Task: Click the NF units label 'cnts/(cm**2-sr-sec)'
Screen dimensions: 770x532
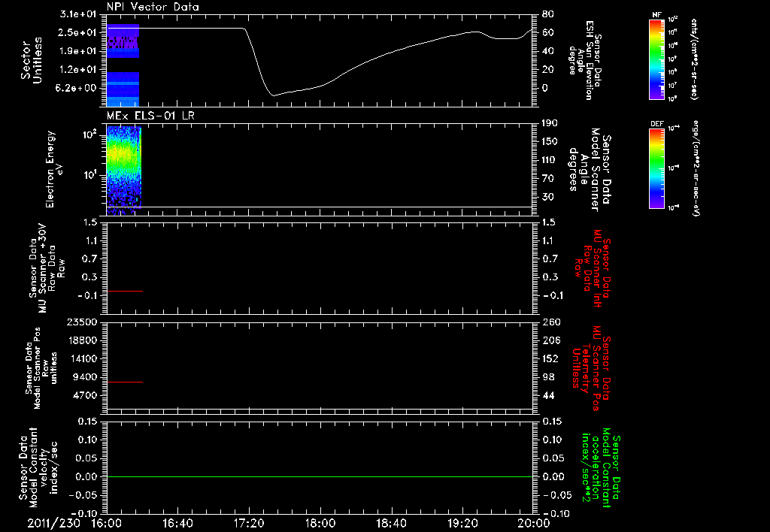Action: [x=694, y=59]
